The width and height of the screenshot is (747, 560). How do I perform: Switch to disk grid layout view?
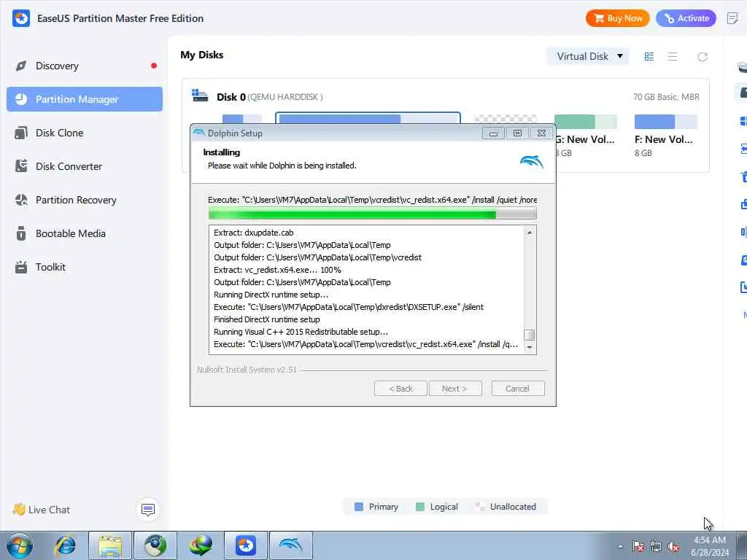coord(649,57)
